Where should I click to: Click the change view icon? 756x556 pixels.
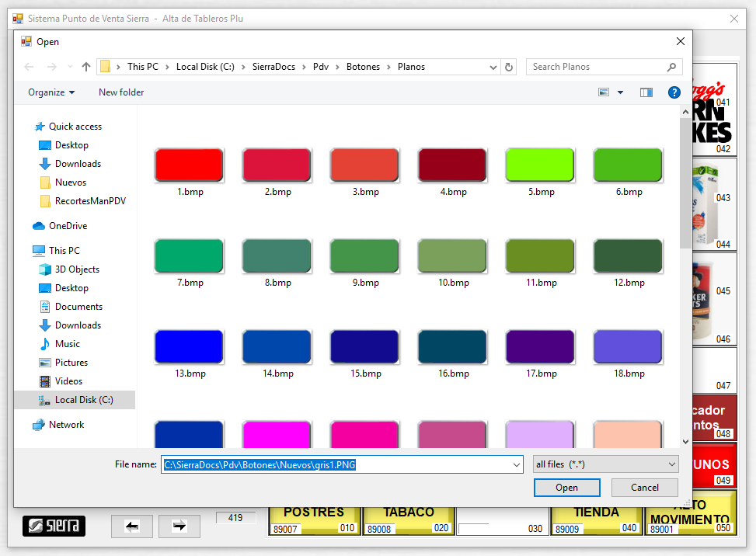[604, 92]
